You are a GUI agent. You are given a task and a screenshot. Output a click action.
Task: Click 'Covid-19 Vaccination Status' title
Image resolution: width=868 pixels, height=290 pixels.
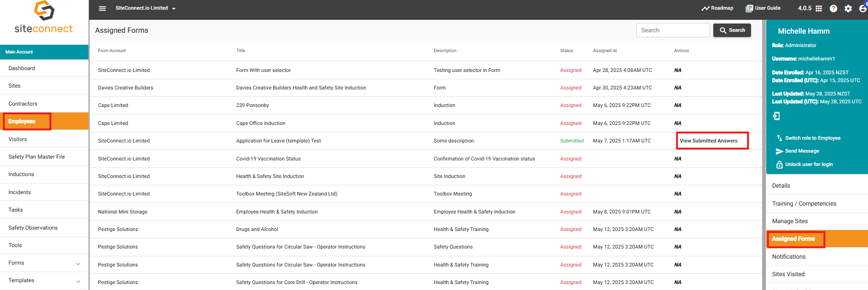(268, 159)
